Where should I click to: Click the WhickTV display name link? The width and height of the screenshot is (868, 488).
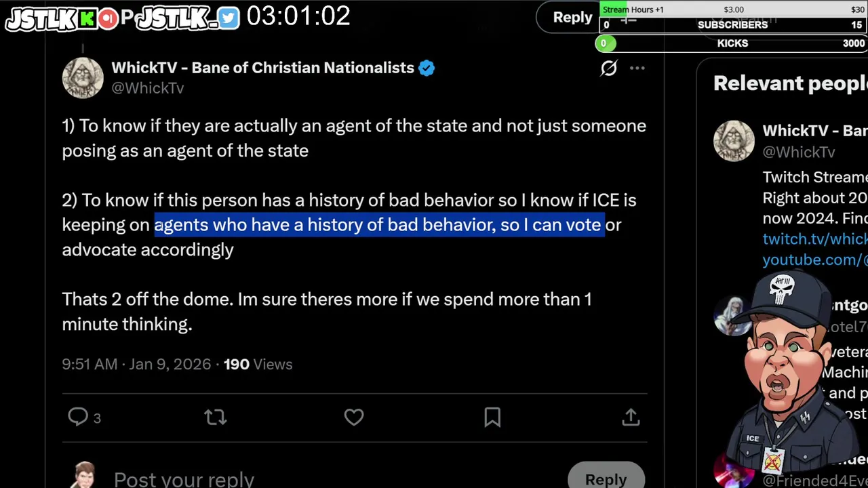[x=262, y=68]
